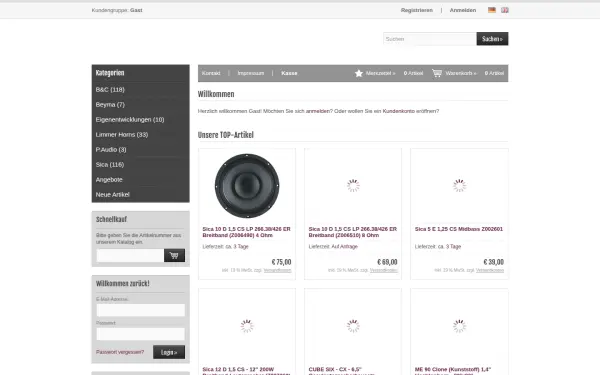Click the Warenkorb shopping cart icon
The image size is (600, 375).
pos(437,73)
